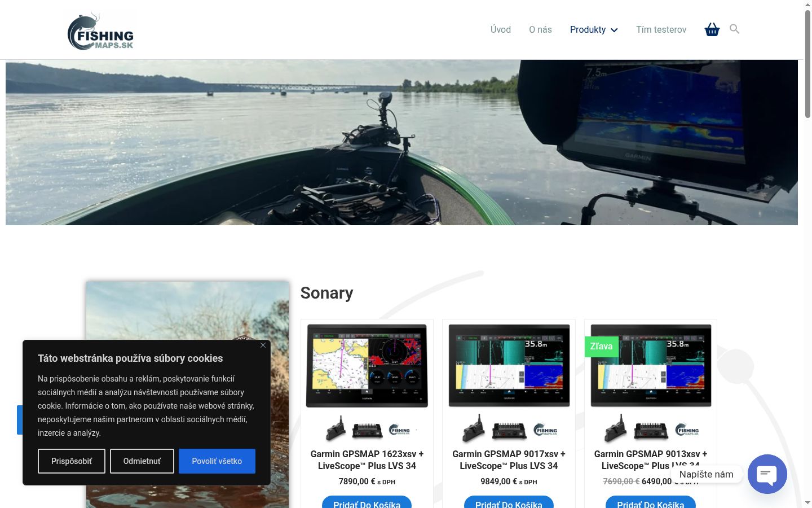Add Garmin GPSMAP 9017xsv to cart
The image size is (812, 508).
(509, 502)
